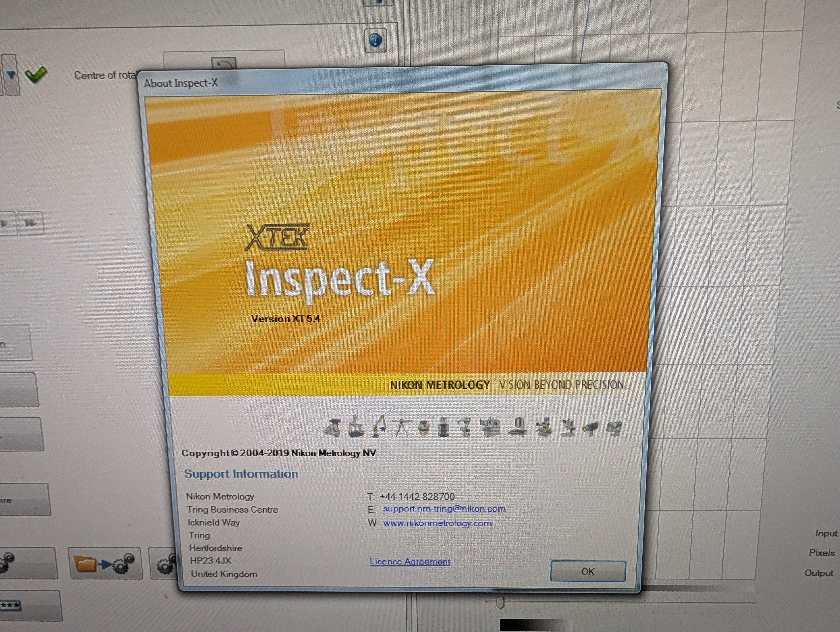840x632 pixels.
Task: Click the phone number +44 1442 828700
Action: (x=417, y=496)
